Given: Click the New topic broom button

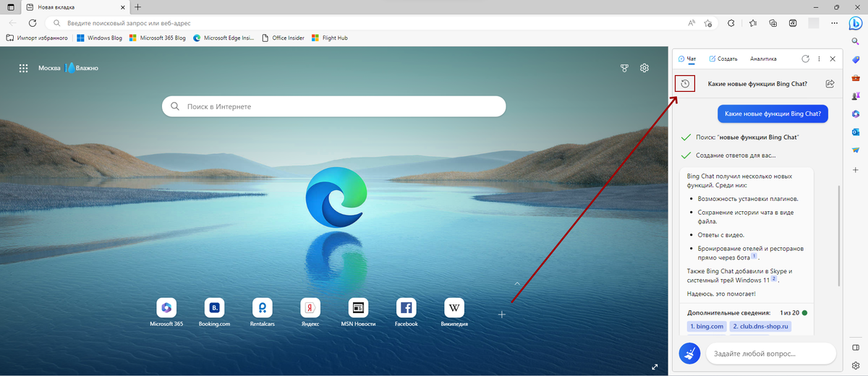Looking at the screenshot, I should (x=690, y=353).
